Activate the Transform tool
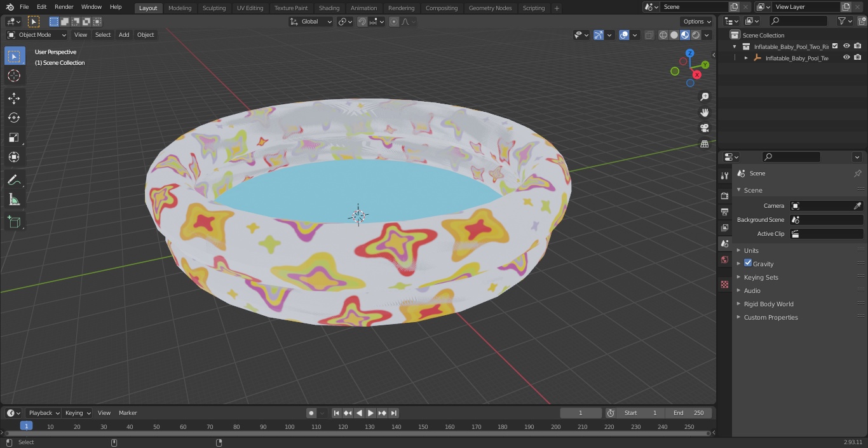The image size is (868, 448). tap(14, 158)
